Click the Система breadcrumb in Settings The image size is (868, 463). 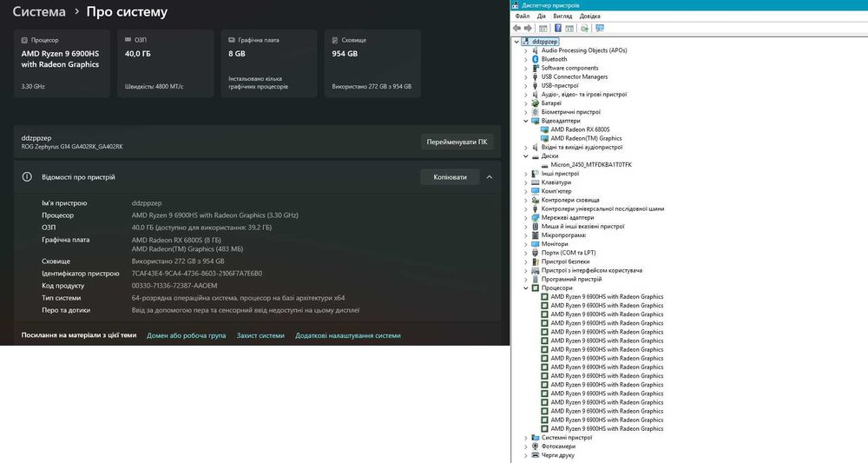(x=39, y=11)
